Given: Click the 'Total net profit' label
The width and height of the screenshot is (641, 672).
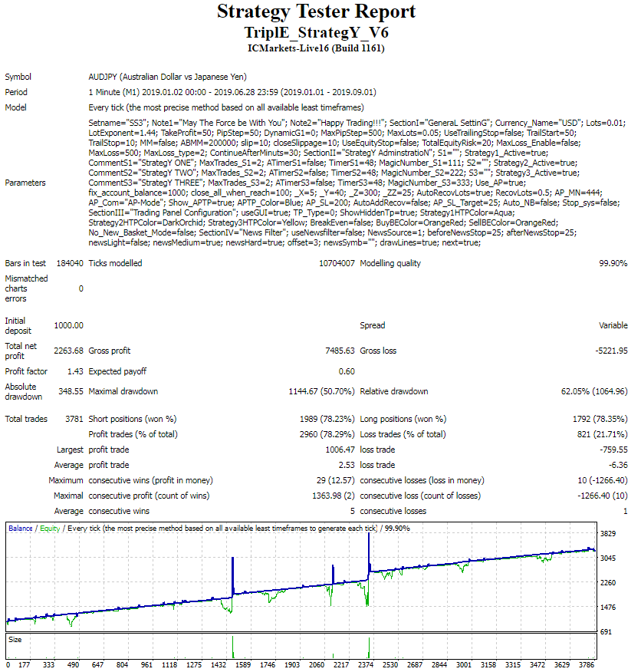Looking at the screenshot, I should click(21, 351).
